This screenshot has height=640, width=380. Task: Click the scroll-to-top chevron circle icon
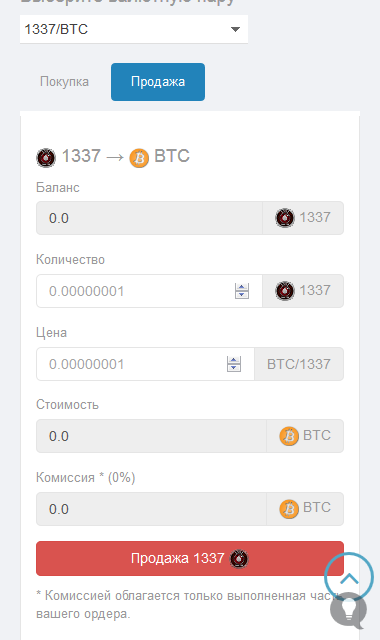point(349,577)
